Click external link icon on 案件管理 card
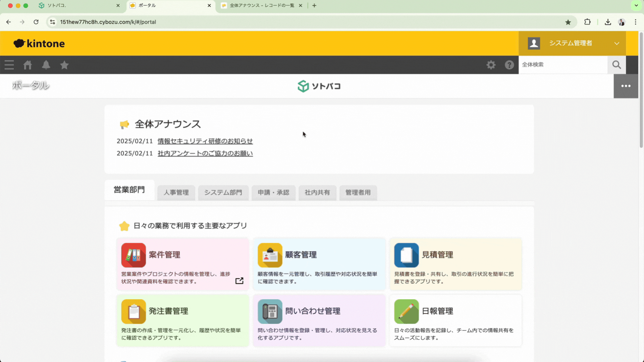The image size is (644, 362). [x=239, y=281]
